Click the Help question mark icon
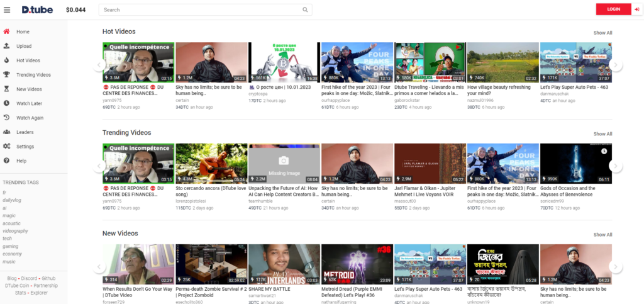This screenshot has height=304, width=644. click(6, 160)
